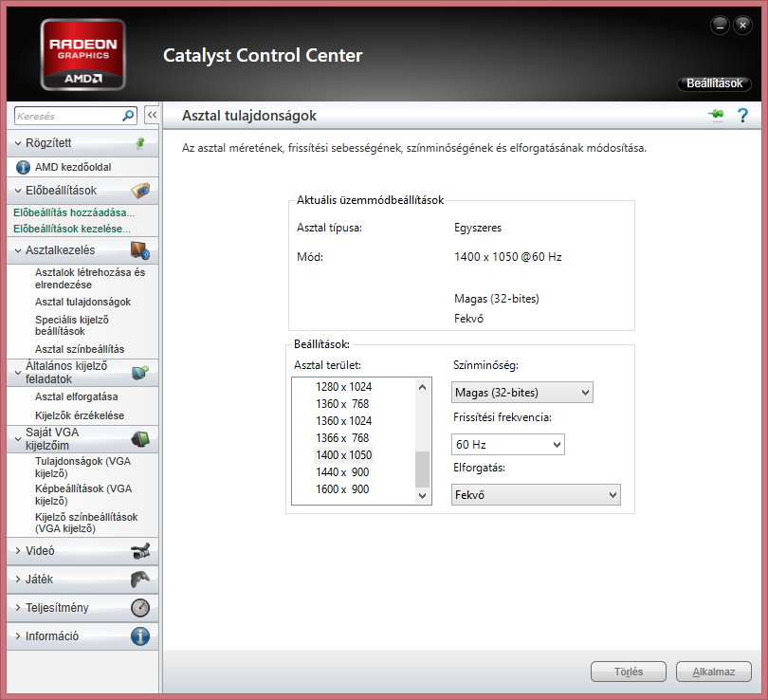Click the Előbeállítások kezelése link
The width and height of the screenshot is (768, 700).
(x=72, y=229)
